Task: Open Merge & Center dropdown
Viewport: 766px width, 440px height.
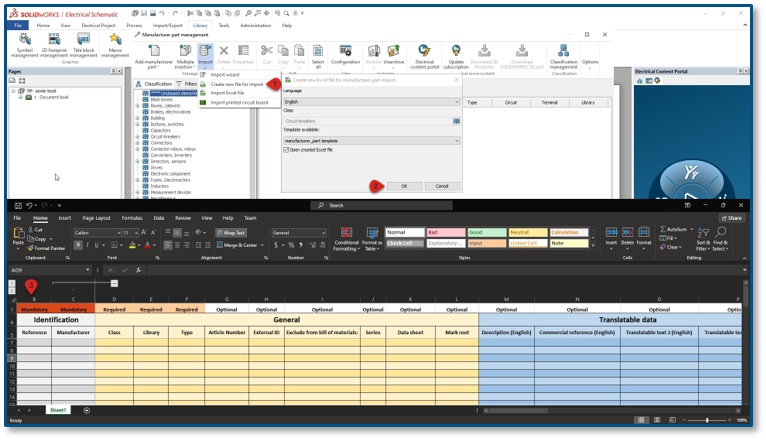Action: [x=262, y=245]
